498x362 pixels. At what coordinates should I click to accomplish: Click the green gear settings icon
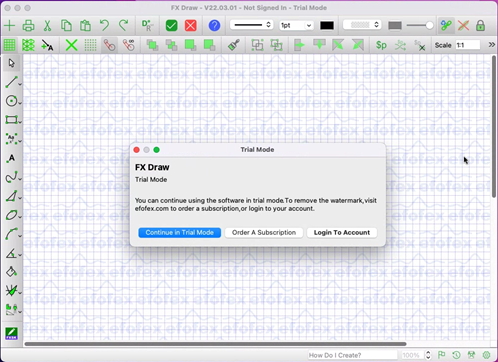[486, 355]
